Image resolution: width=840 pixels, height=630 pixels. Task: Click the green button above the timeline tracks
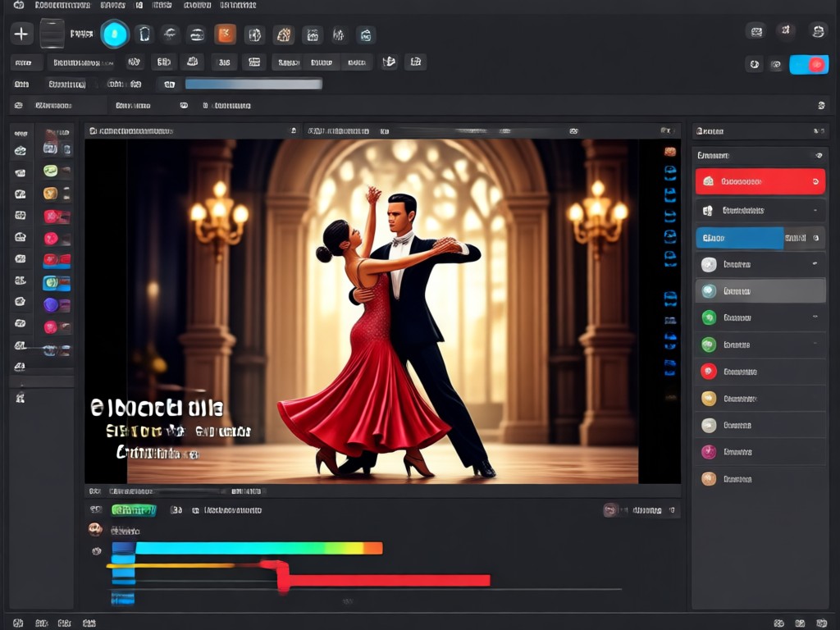click(x=134, y=510)
